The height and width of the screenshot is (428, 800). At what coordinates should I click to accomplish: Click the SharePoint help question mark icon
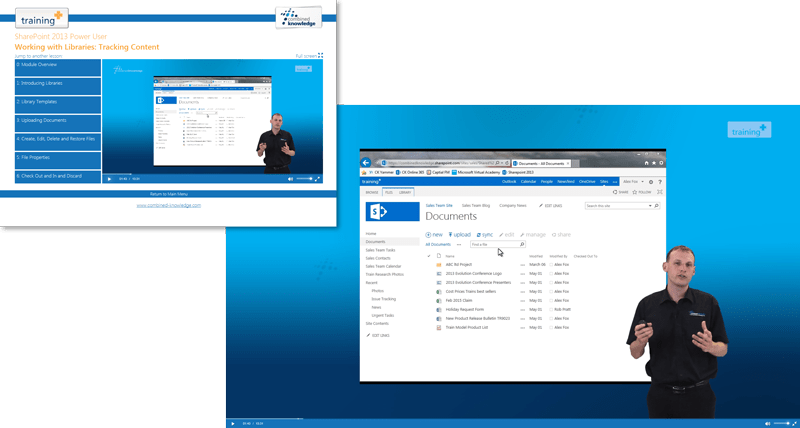click(660, 182)
